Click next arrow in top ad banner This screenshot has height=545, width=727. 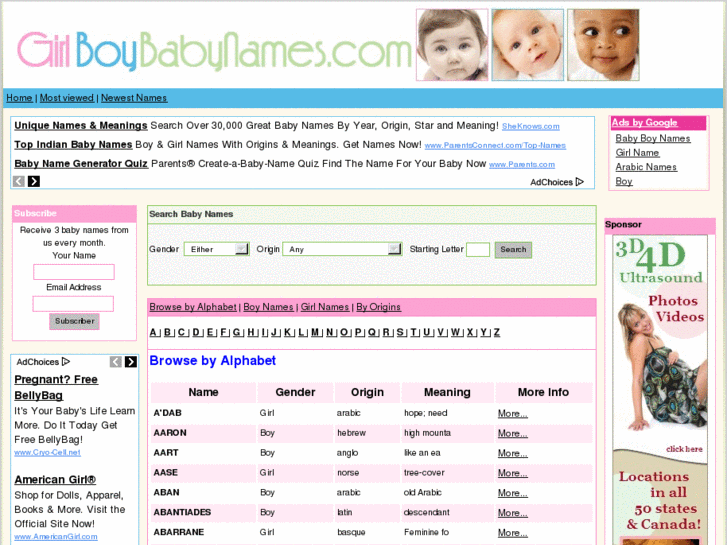34,181
